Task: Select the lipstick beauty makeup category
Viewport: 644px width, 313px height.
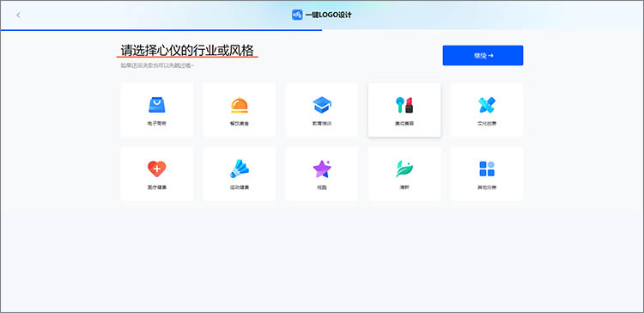Action: (x=404, y=110)
